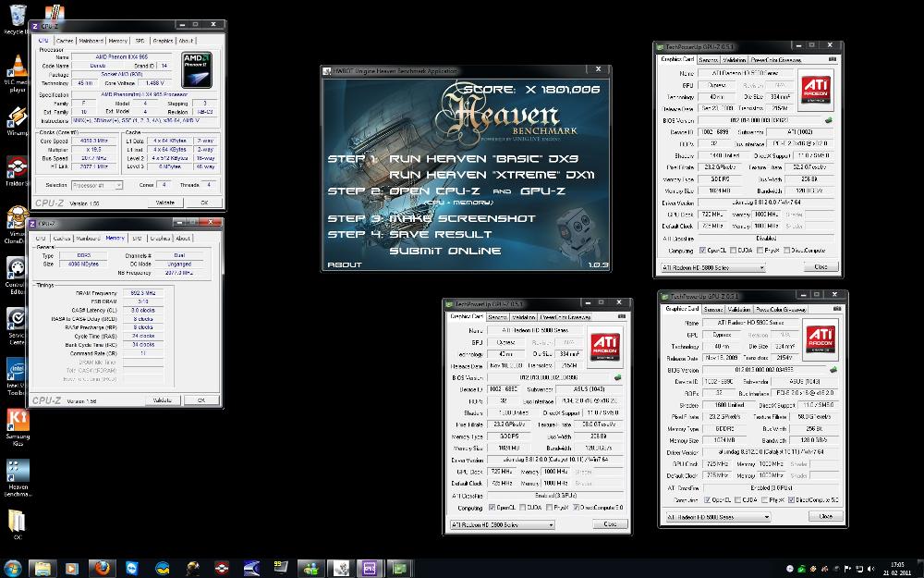The height and width of the screenshot is (578, 924).
Task: Open the Graphics tab in the CPU-Z processor window
Action: (164, 41)
